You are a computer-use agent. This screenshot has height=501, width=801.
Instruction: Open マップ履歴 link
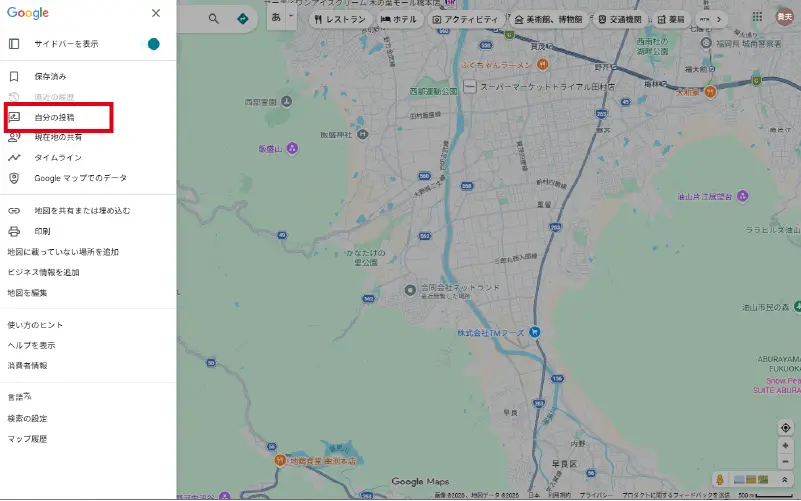27,439
